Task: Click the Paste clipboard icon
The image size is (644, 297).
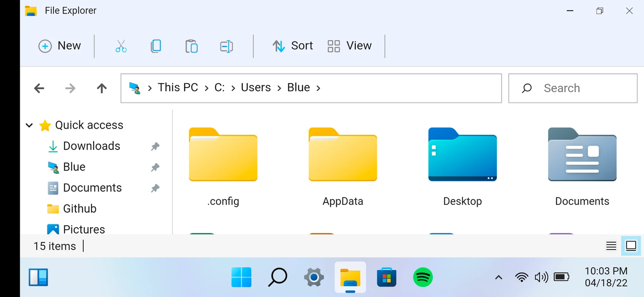Action: pos(191,46)
